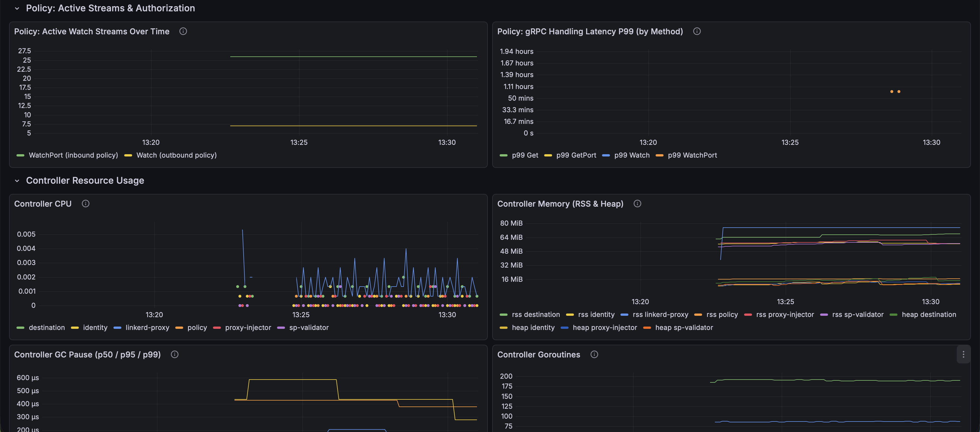Open the Controller Goroutines panel three-dot menu
Viewport: 980px width, 432px height.
[963, 354]
